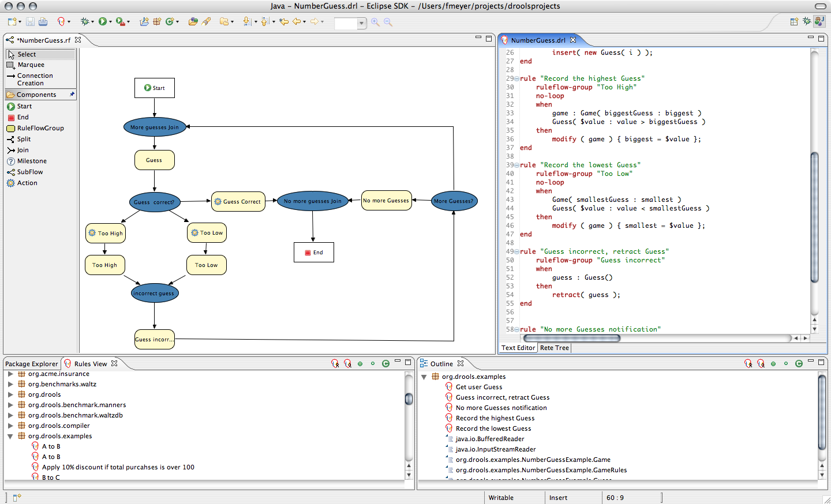Click the Connection Creation tool

click(35, 79)
